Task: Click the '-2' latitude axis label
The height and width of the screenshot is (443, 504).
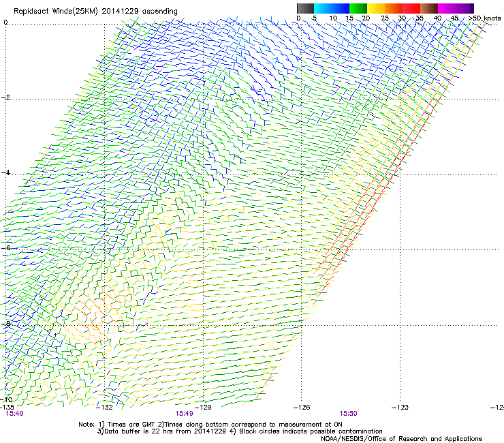Action: [x=5, y=97]
